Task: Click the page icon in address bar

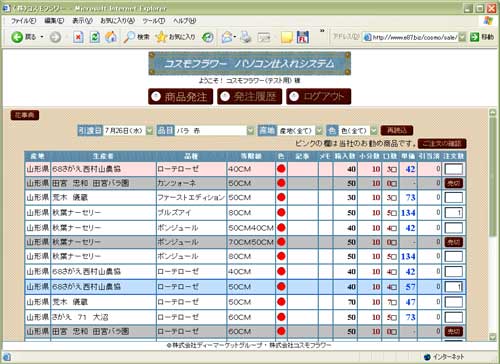Action: tap(367, 37)
